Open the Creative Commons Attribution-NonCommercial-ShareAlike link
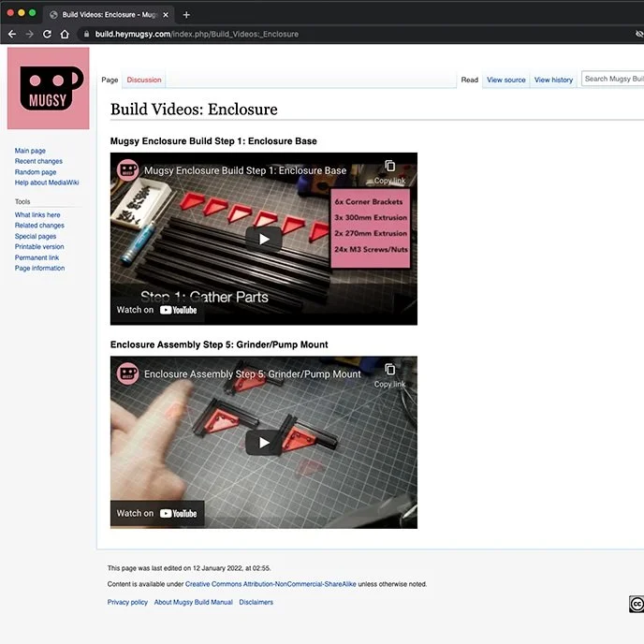The width and height of the screenshot is (644, 644). (271, 584)
